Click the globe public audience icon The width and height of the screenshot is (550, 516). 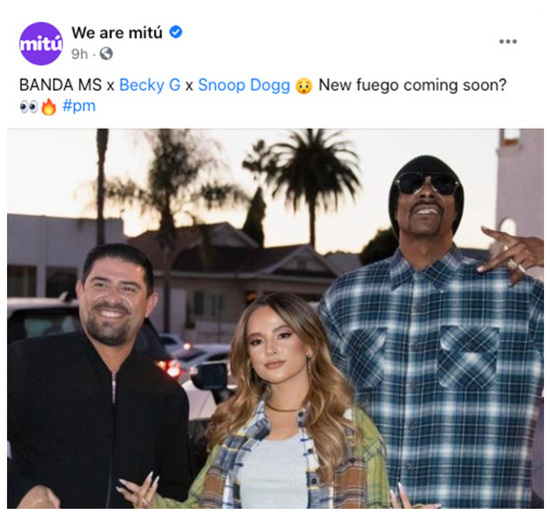106,54
